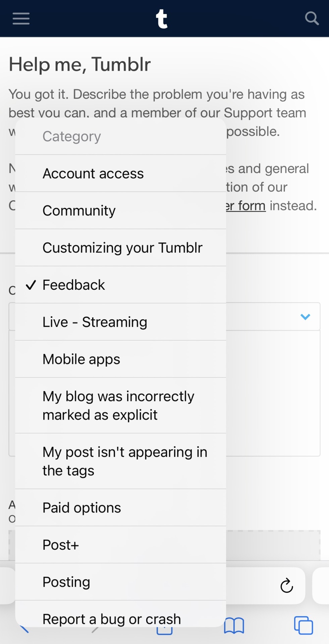Open Safari tabs overview icon
This screenshot has width=329, height=644.
point(303,626)
